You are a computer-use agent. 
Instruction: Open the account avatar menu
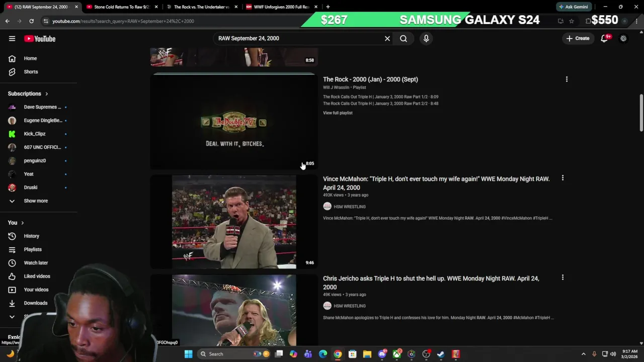tap(623, 38)
